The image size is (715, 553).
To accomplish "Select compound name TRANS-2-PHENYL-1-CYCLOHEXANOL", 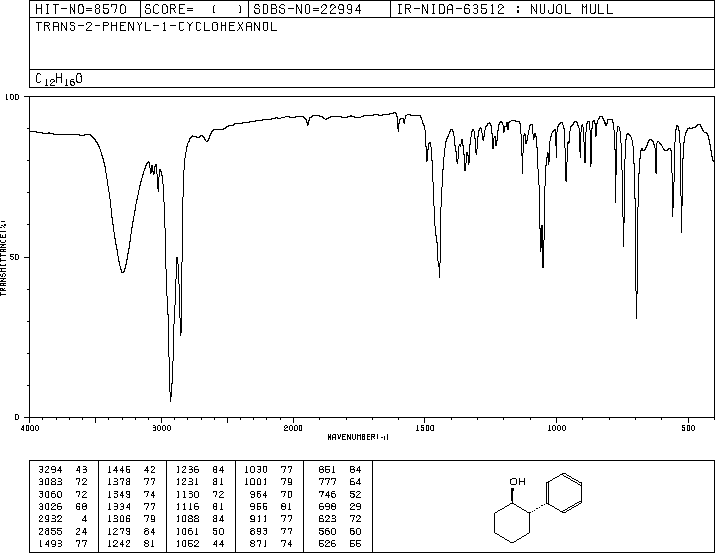I will click(156, 26).
